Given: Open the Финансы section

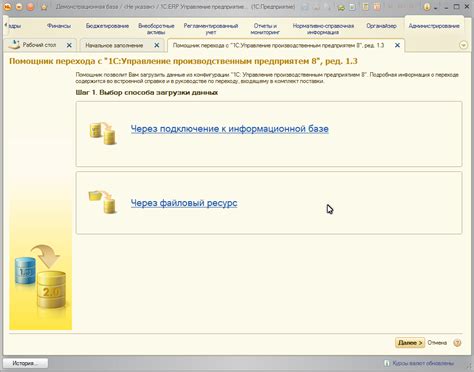Looking at the screenshot, I should [59, 26].
